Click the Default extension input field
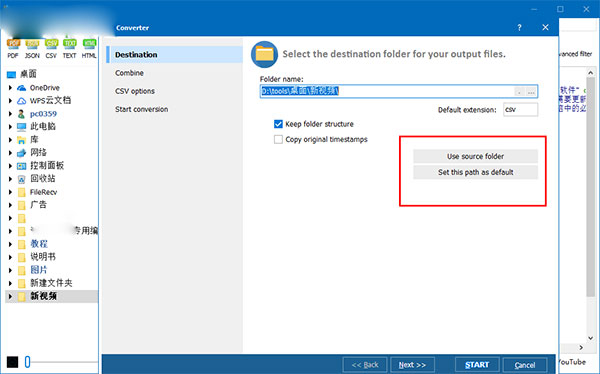The width and height of the screenshot is (600, 374). pyautogui.click(x=520, y=109)
